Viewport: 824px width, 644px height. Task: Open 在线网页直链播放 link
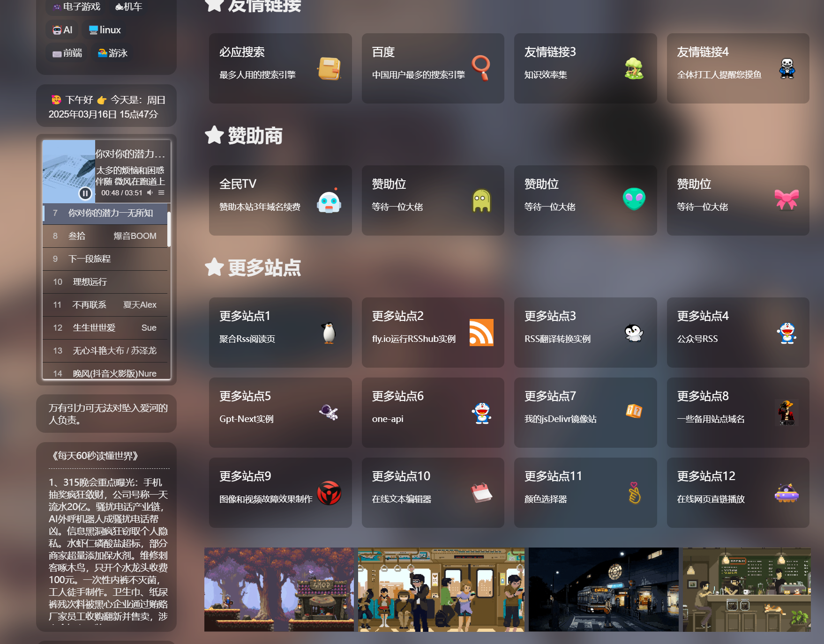[x=711, y=499]
